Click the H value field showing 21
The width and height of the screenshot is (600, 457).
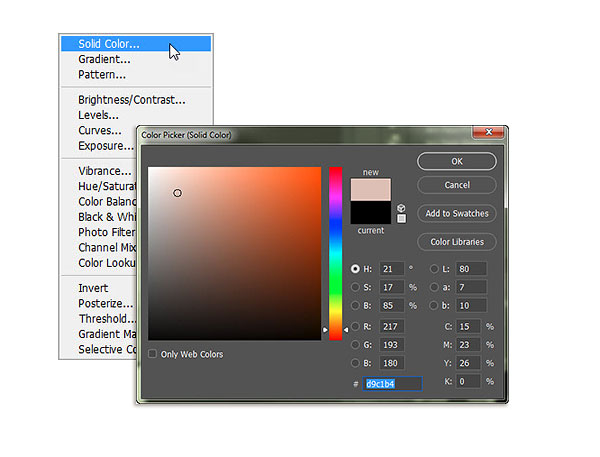click(x=391, y=269)
